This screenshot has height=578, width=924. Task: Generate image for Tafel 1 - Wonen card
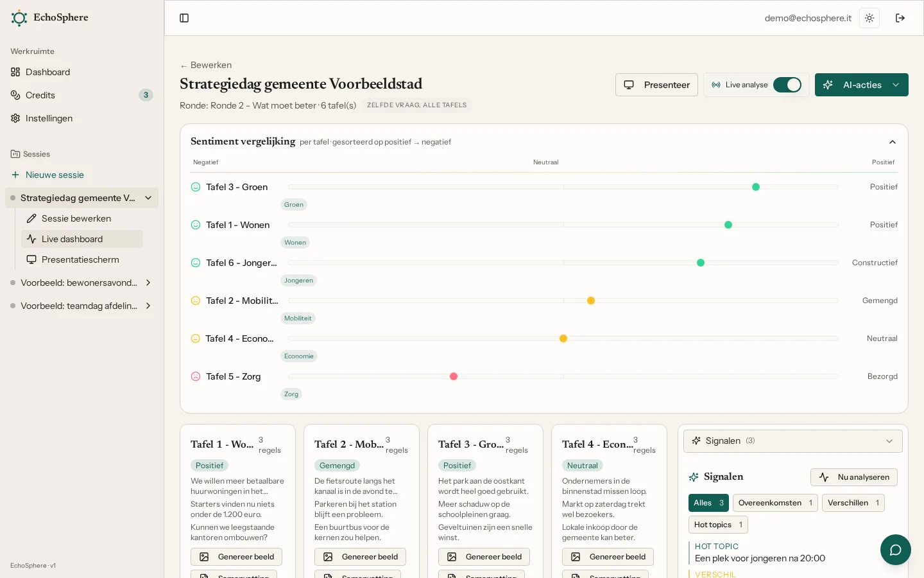(x=236, y=557)
